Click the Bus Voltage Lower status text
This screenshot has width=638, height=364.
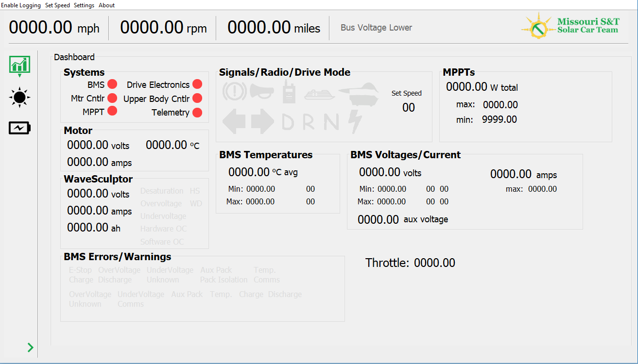[x=376, y=28]
